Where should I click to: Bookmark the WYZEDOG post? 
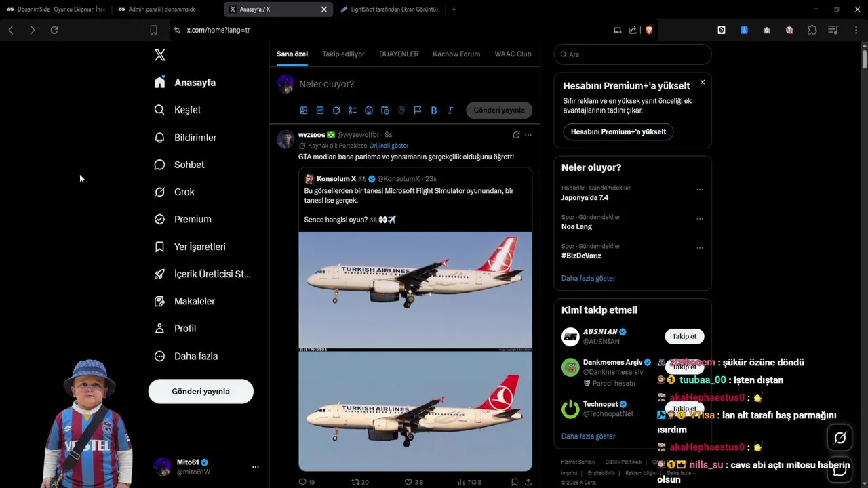(515, 482)
